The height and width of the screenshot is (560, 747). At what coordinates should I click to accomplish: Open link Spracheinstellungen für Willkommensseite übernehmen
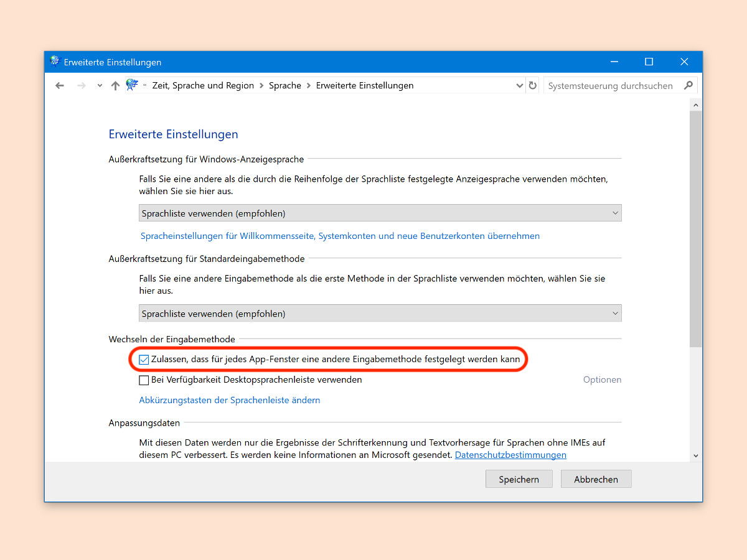(340, 236)
